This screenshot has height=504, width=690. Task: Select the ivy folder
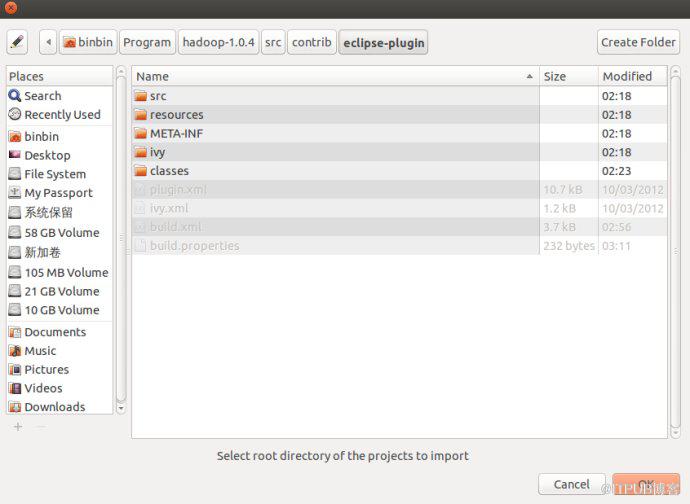400,152
